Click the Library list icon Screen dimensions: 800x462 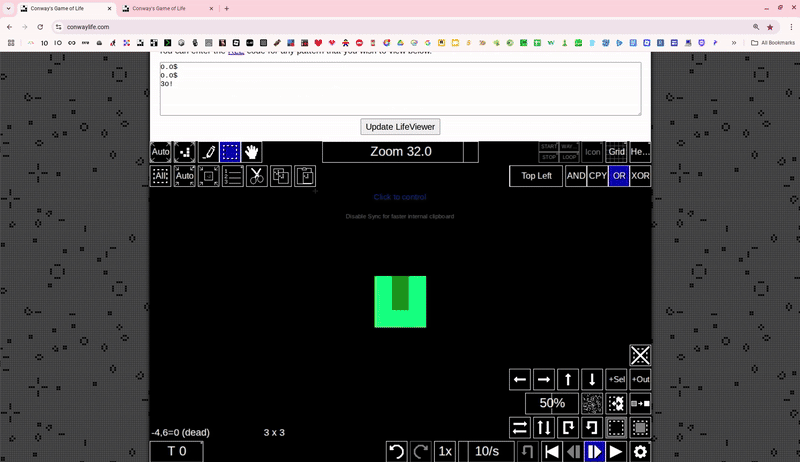233,176
